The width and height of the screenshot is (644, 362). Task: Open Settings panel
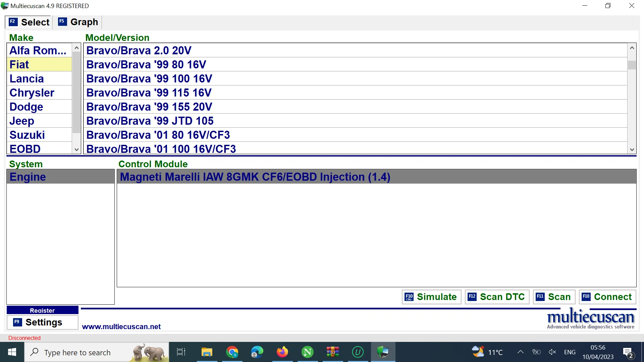[43, 322]
